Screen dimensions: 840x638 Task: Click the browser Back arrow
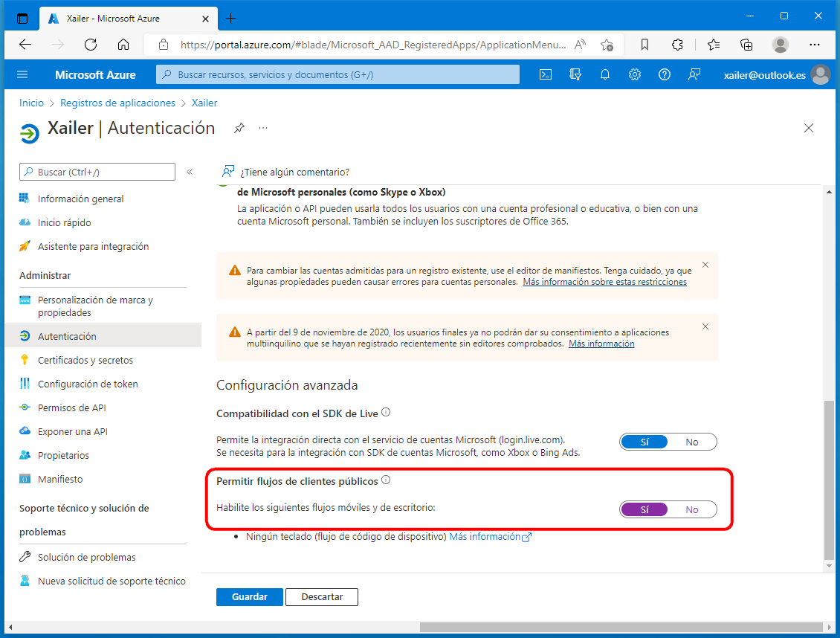(25, 45)
